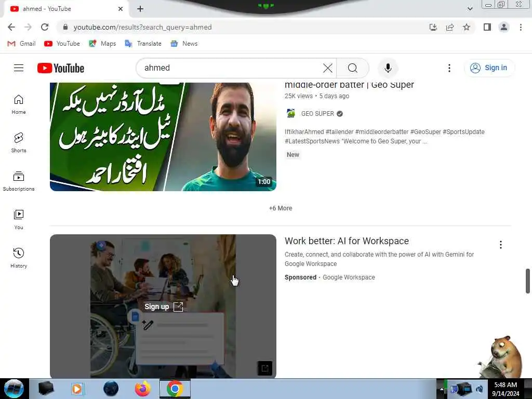The width and height of the screenshot is (532, 399).
Task: Click the taskbar clock showing 5:48 AM
Action: (506, 389)
